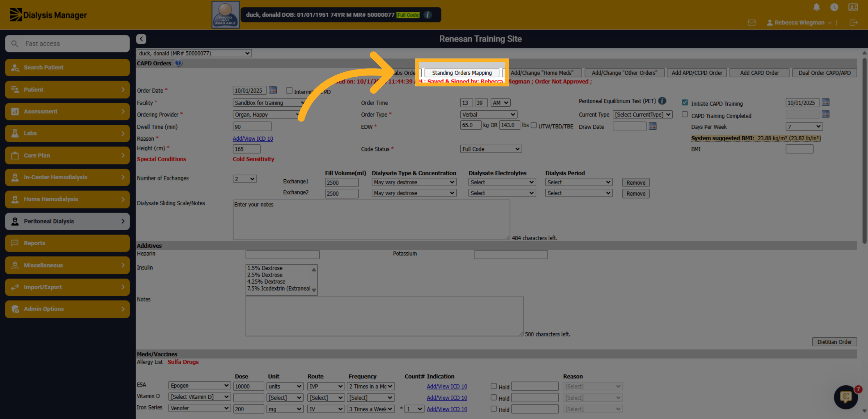Click the logout icon
The width and height of the screenshot is (868, 419).
(x=854, y=22)
